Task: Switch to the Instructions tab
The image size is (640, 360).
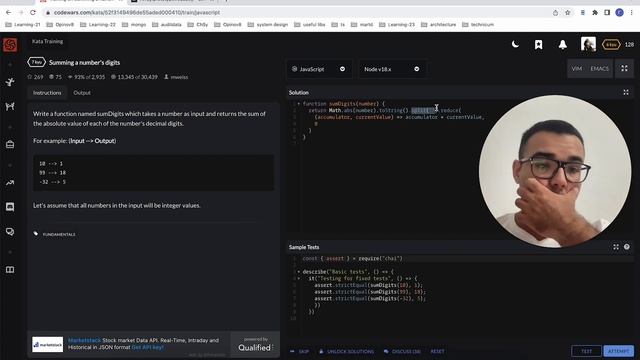Action: [x=47, y=93]
